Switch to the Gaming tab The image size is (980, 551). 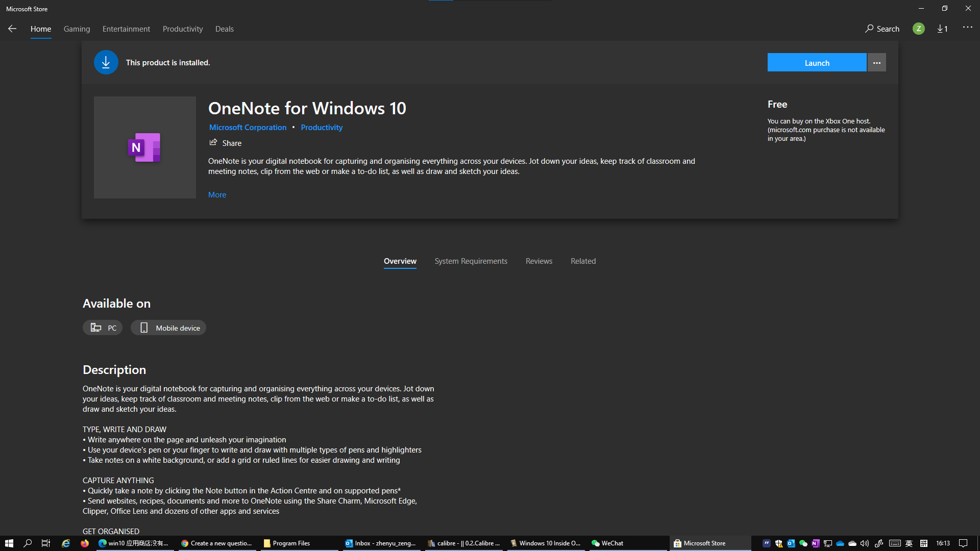click(77, 29)
